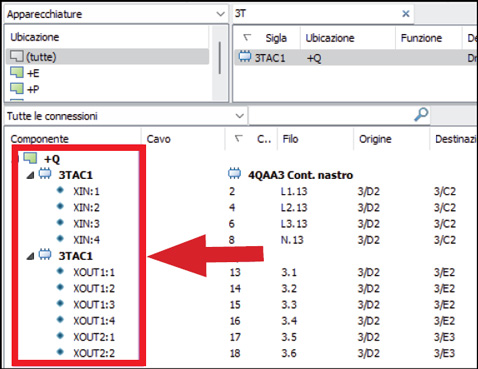Select the +P location

coord(33,89)
